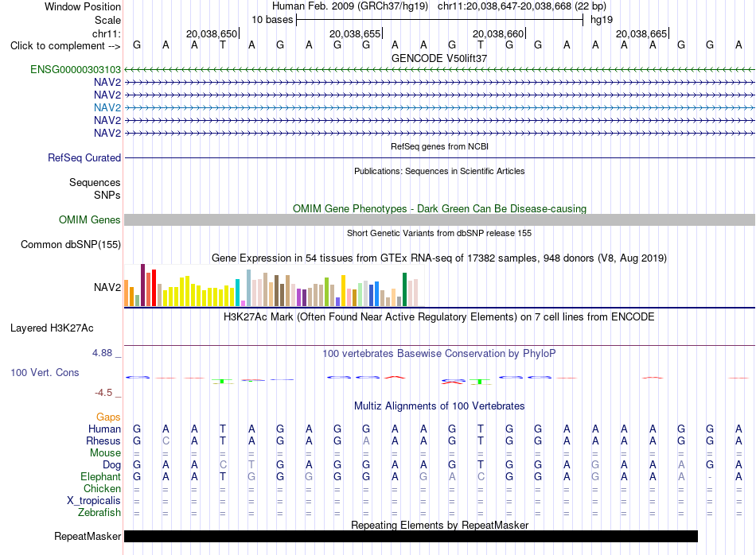Viewport: 756px width, 555px height.
Task: Click the Layered H3K27Ac track label
Action: 52,328
